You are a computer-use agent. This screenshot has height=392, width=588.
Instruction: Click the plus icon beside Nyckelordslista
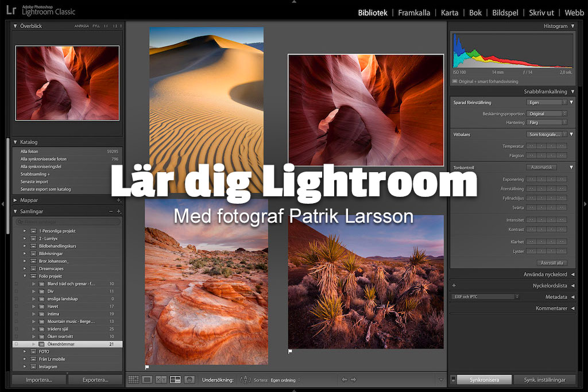coord(454,285)
